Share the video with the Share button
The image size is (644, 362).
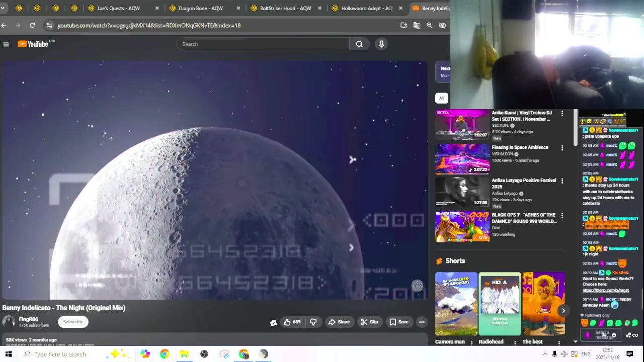pos(339,322)
